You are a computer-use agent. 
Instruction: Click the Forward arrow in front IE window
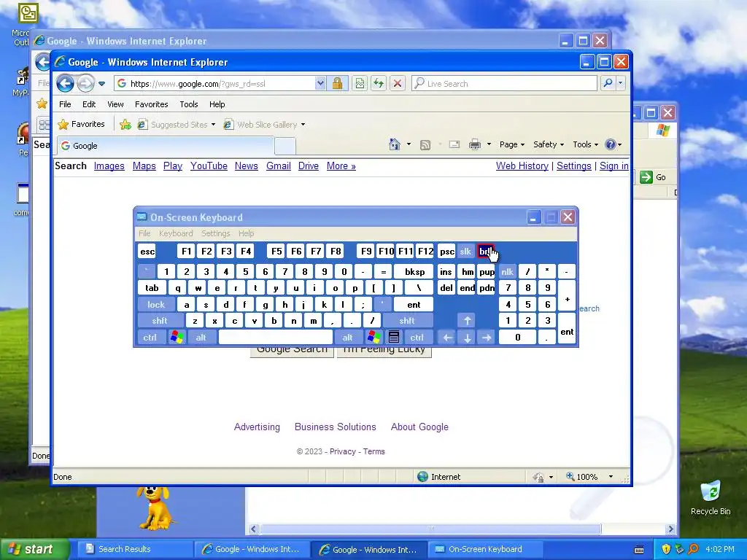86,84
